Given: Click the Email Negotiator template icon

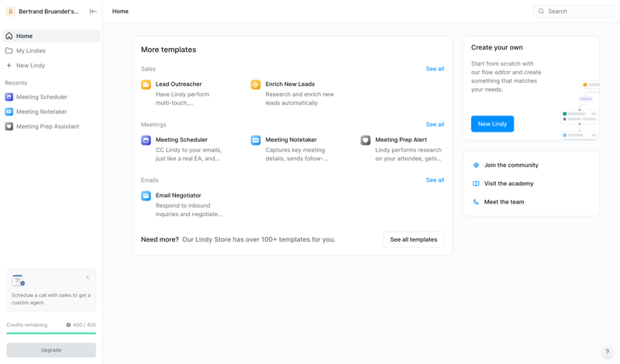Looking at the screenshot, I should click(146, 196).
